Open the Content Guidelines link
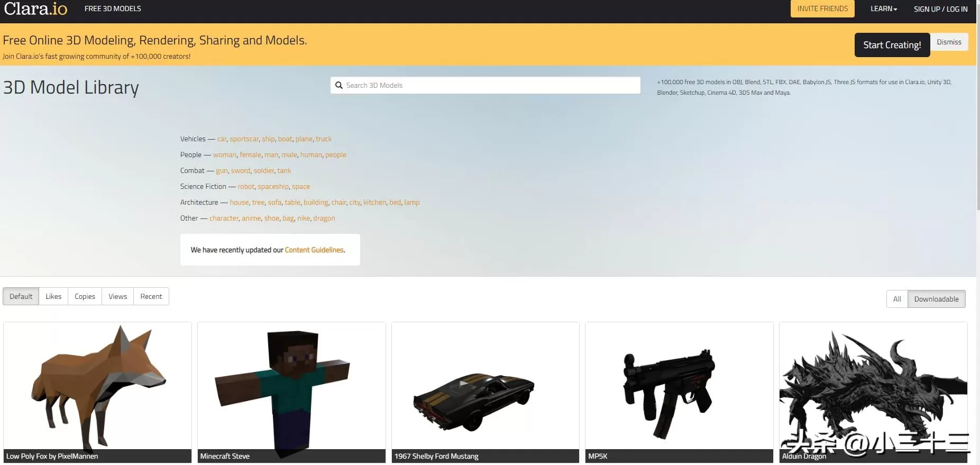The height and width of the screenshot is (465, 980). (x=314, y=250)
